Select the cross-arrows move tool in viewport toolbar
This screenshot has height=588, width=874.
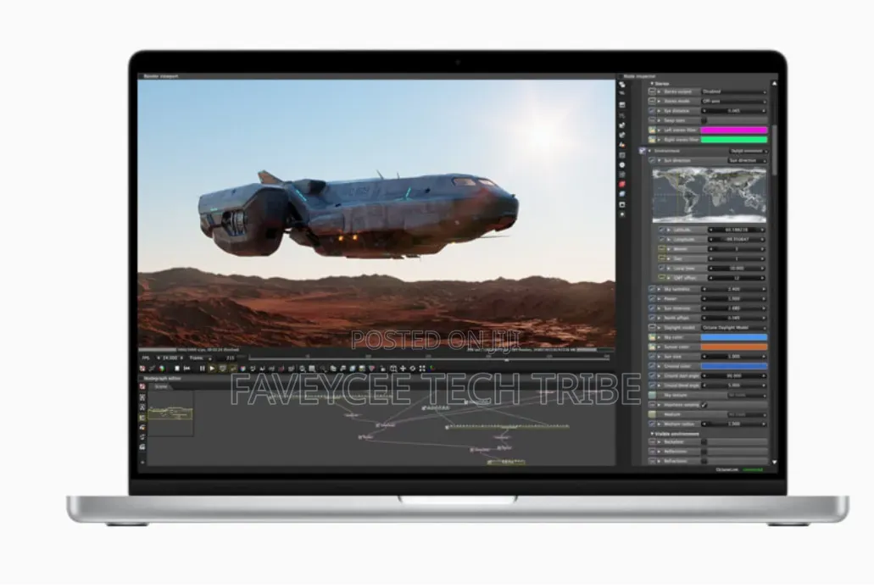click(403, 369)
